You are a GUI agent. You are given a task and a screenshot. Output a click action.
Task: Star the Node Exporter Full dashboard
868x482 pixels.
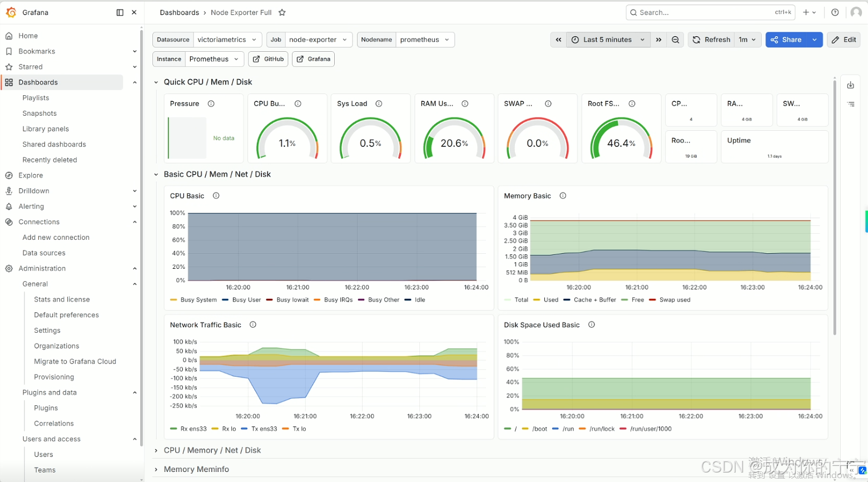[x=282, y=12]
